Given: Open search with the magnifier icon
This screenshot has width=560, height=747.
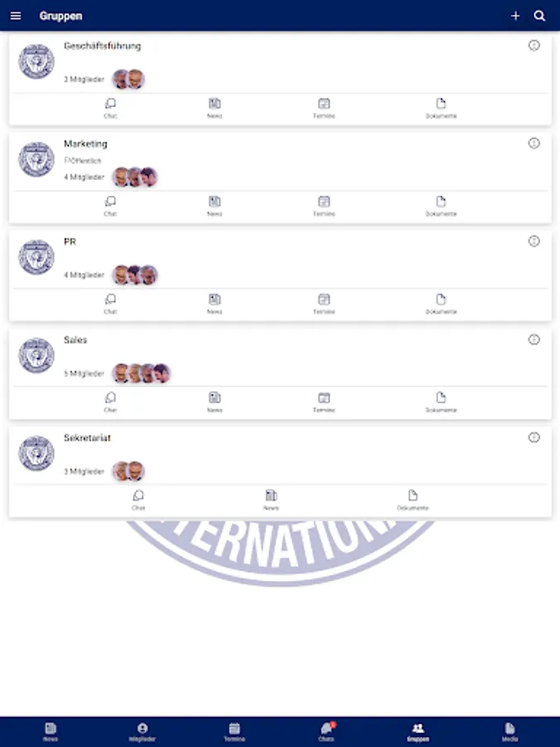Looking at the screenshot, I should pos(539,16).
